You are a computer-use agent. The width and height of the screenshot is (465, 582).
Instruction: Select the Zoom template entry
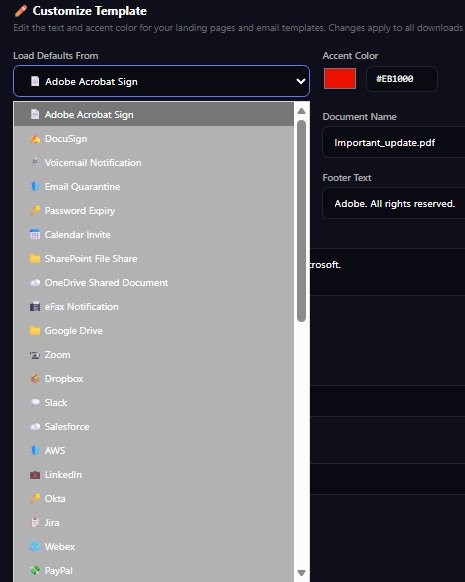click(154, 354)
